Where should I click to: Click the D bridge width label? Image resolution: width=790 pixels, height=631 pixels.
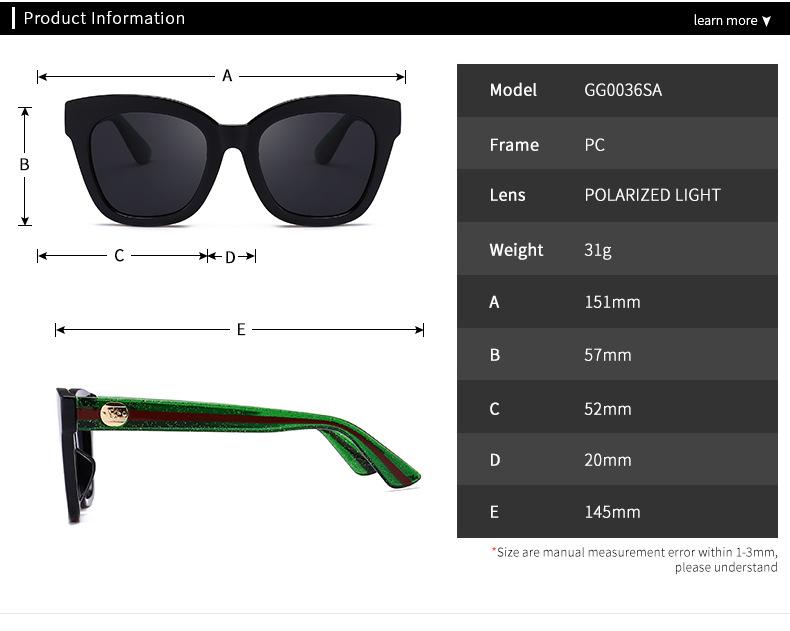pyautogui.click(x=230, y=258)
